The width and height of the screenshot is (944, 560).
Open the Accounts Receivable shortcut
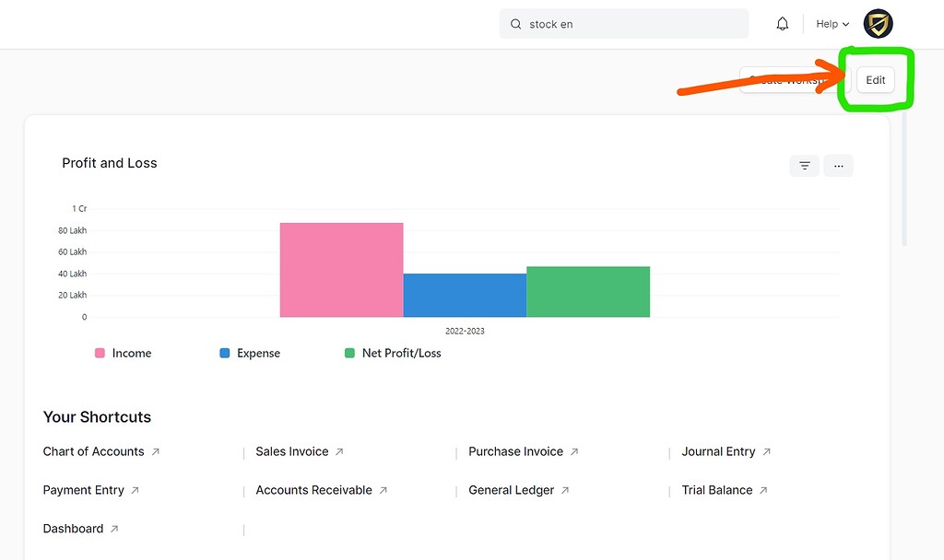click(x=313, y=490)
